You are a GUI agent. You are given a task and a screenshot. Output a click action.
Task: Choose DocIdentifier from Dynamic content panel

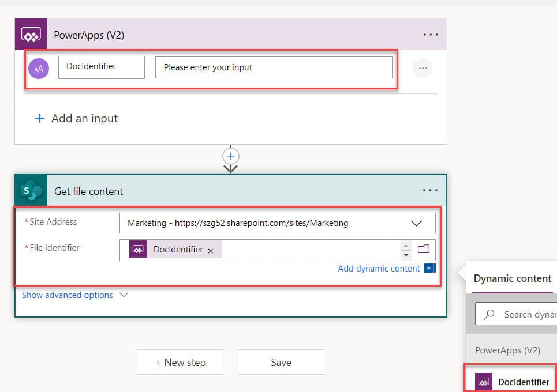click(x=511, y=382)
